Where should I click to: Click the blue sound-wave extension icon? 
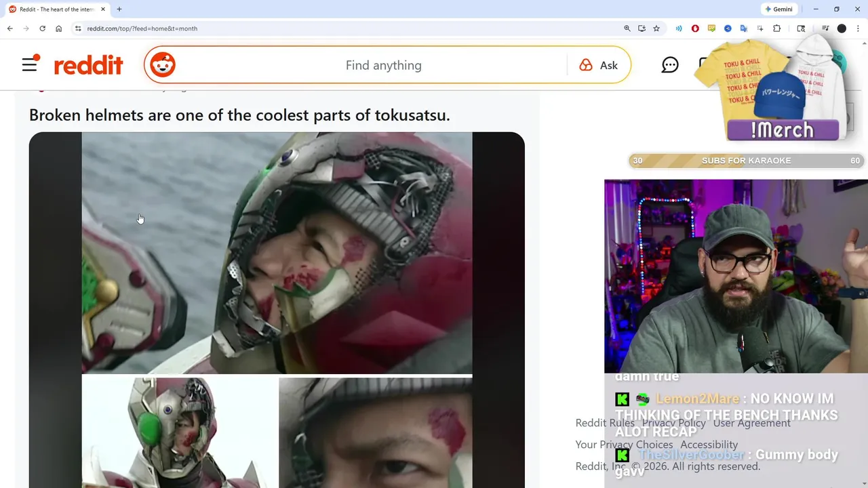pos(679,28)
